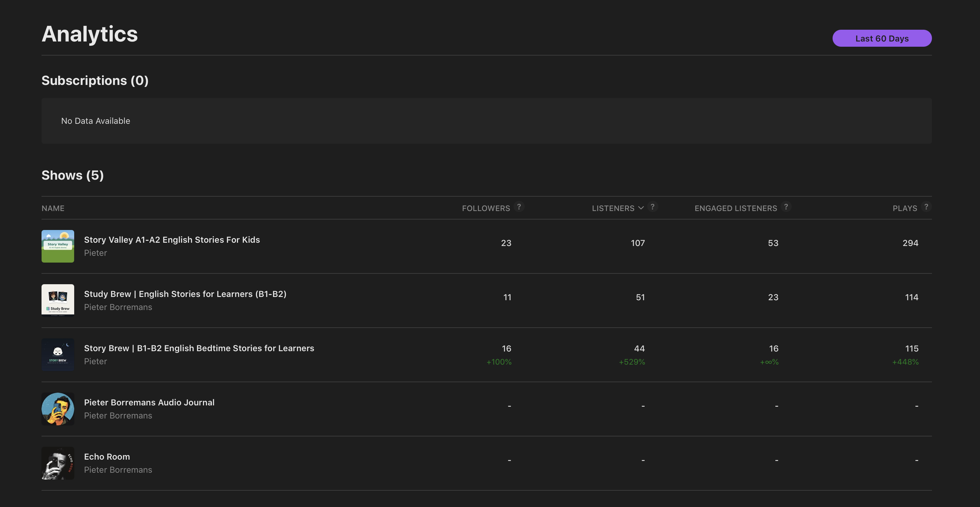The width and height of the screenshot is (980, 507).
Task: Click Story Valley plays value 294
Action: coord(910,243)
